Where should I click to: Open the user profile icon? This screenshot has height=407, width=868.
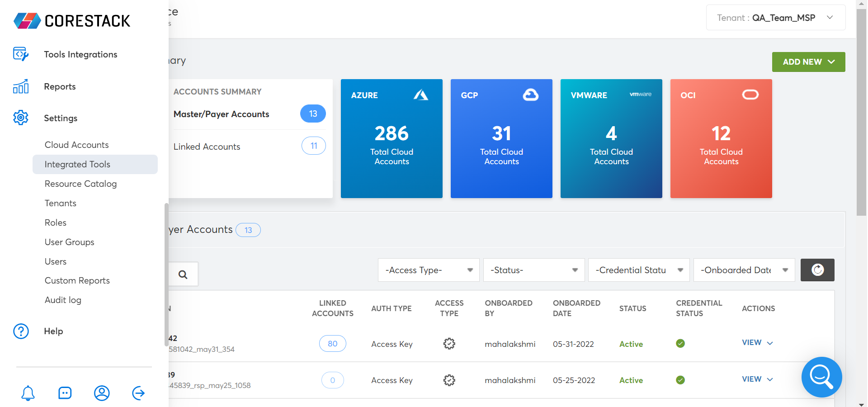pos(102,393)
